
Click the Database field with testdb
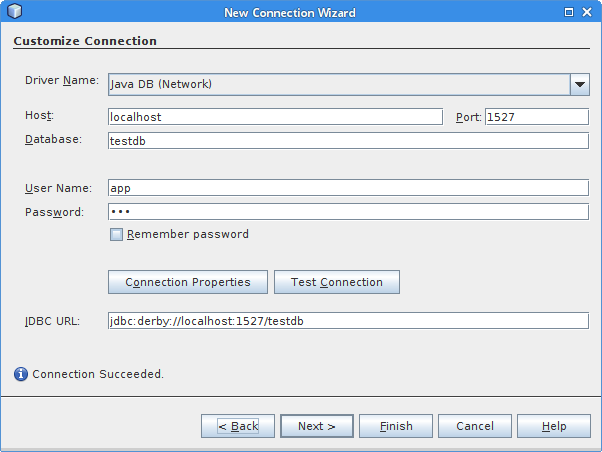(348, 141)
